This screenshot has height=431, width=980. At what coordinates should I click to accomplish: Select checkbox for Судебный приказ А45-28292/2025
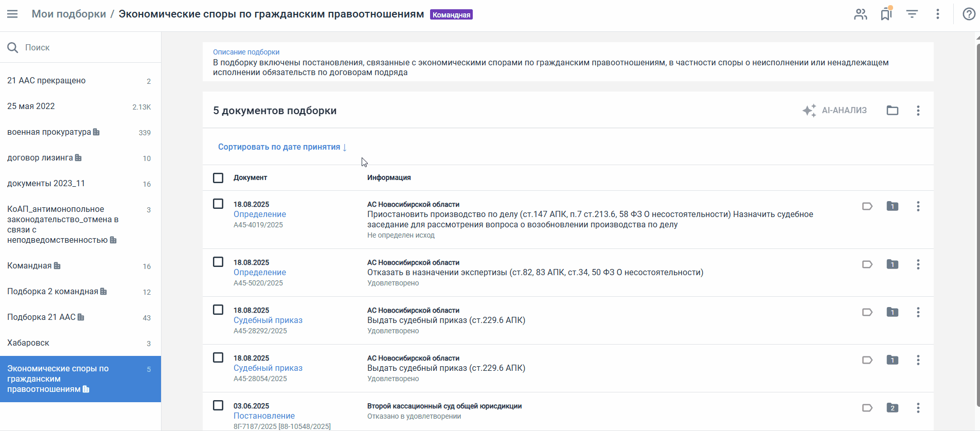(x=218, y=310)
